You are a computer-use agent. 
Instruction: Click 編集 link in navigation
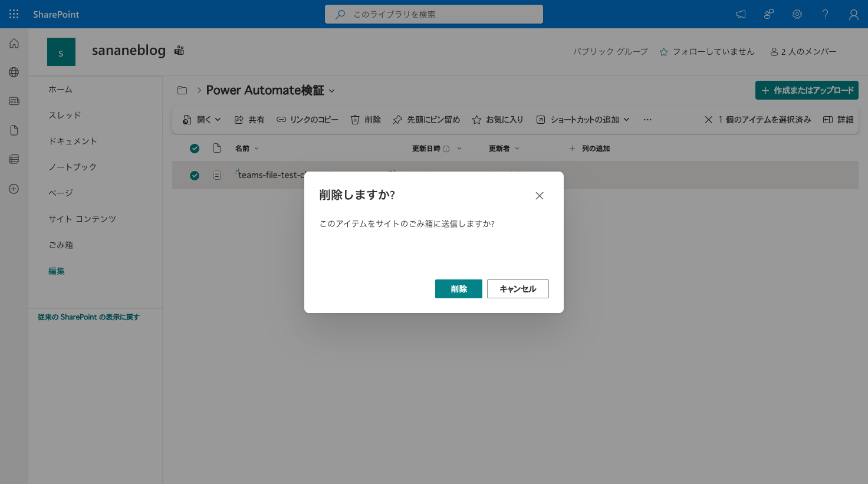point(57,271)
